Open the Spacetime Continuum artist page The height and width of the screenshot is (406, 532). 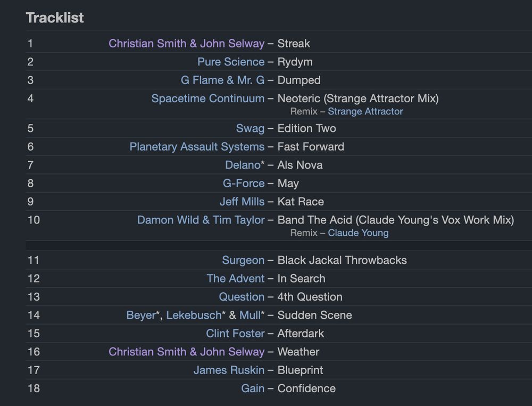tap(207, 98)
